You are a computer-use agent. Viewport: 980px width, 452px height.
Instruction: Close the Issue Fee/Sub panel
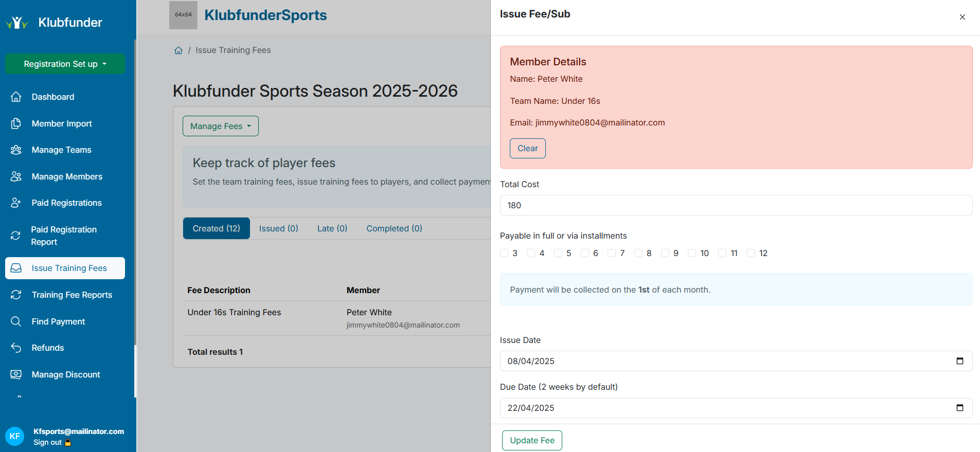[962, 17]
